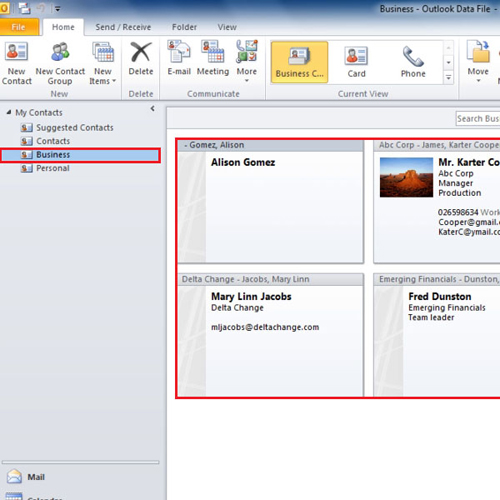Click the New Contact icon
This screenshot has width=500, height=500.
click(x=16, y=63)
